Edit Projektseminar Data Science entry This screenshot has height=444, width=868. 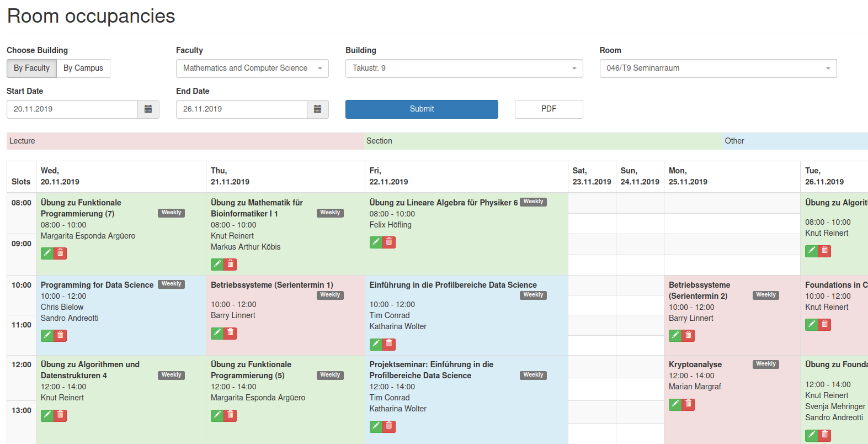point(376,426)
